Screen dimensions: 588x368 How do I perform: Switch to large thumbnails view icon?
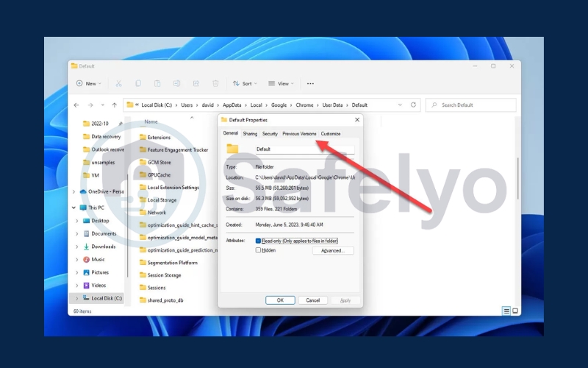pos(515,311)
